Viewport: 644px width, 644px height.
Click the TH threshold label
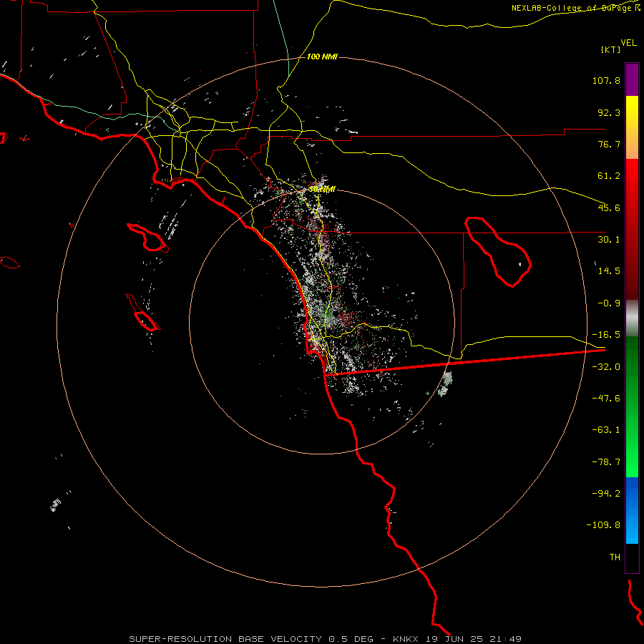615,557
